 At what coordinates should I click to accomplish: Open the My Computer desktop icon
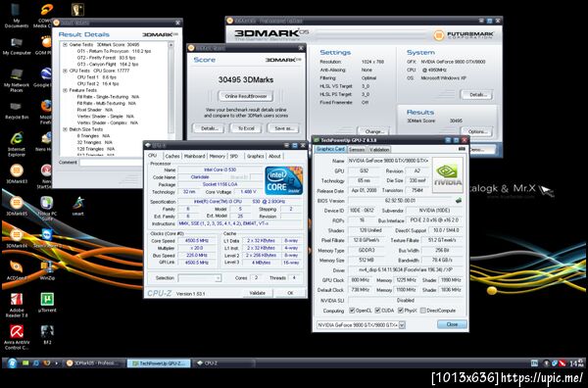[x=16, y=46]
